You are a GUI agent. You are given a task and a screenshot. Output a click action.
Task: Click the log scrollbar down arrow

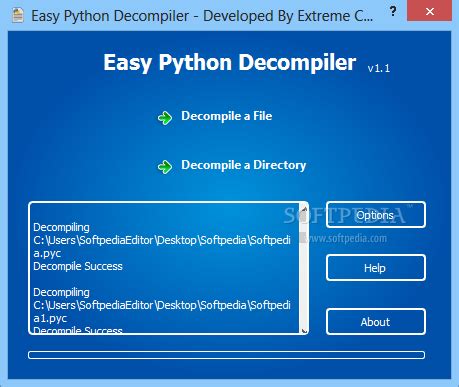point(304,330)
